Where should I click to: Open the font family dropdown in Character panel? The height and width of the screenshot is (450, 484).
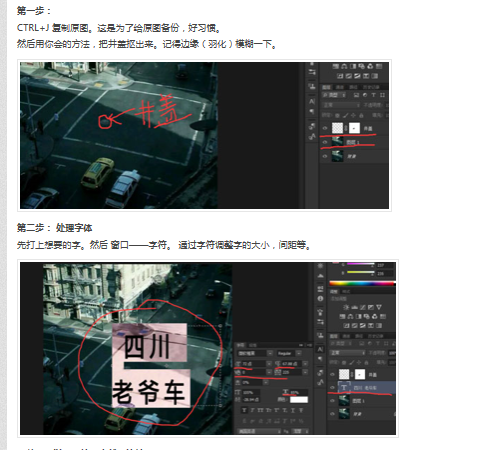pyautogui.click(x=269, y=353)
